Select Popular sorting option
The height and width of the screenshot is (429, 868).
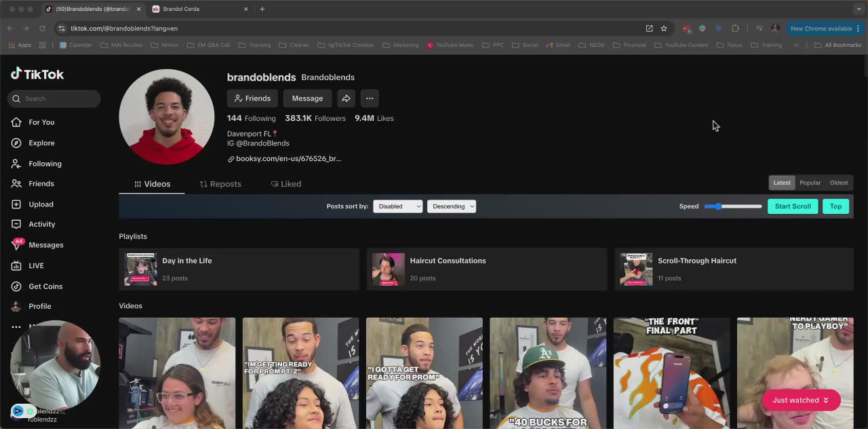coord(810,183)
